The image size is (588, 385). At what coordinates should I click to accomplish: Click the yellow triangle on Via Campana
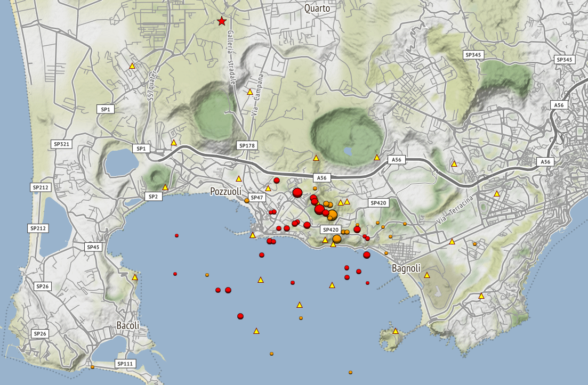(x=249, y=92)
